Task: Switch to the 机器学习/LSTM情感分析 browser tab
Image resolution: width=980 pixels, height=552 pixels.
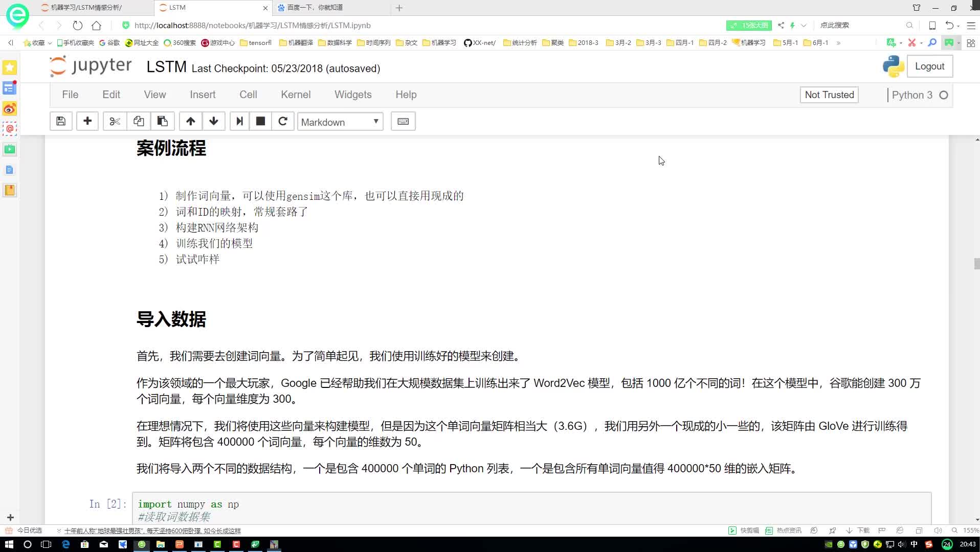Action: [x=87, y=8]
